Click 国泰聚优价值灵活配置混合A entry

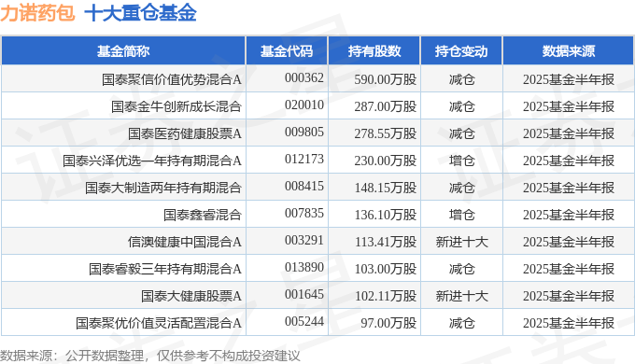pos(159,323)
